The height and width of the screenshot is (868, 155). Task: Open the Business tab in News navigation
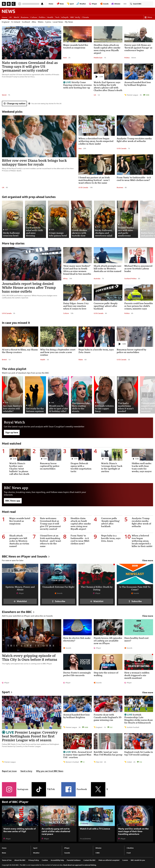point(25,17)
